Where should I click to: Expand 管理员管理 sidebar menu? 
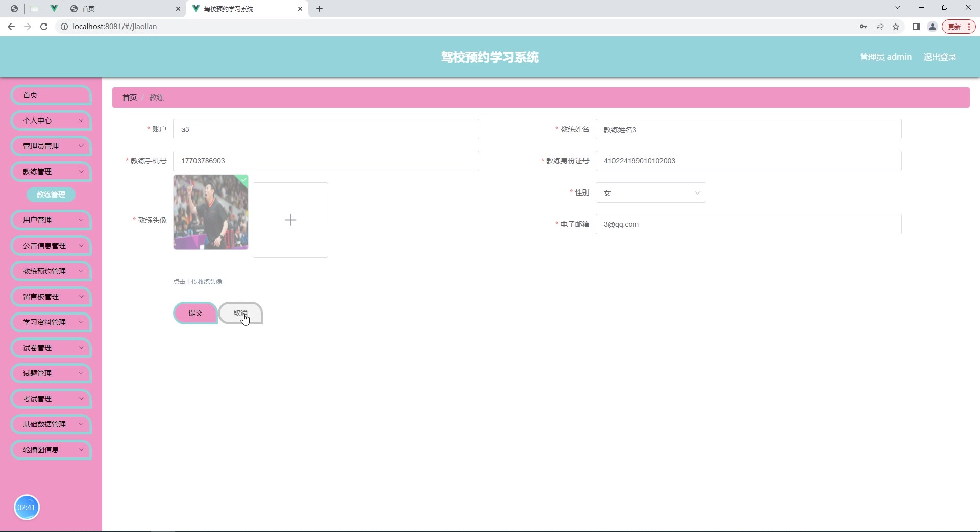51,146
